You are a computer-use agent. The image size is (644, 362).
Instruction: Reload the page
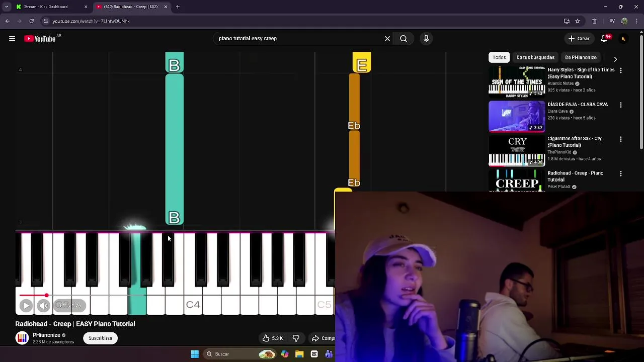point(31,21)
